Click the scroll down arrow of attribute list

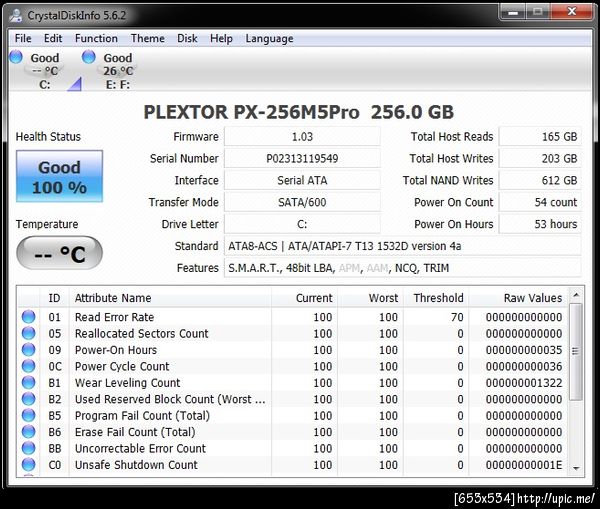(576, 468)
